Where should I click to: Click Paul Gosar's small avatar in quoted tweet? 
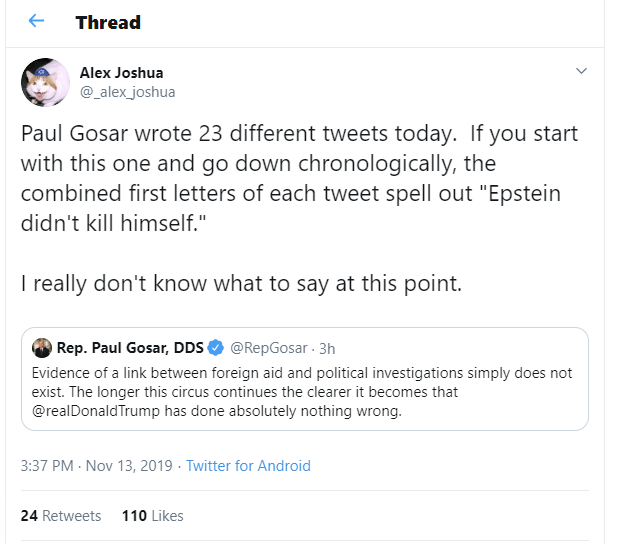[41, 348]
